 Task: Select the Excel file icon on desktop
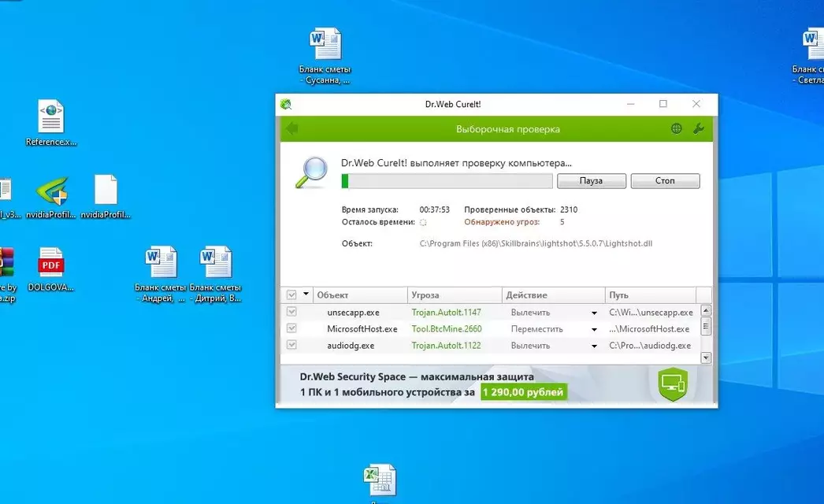pos(380,481)
